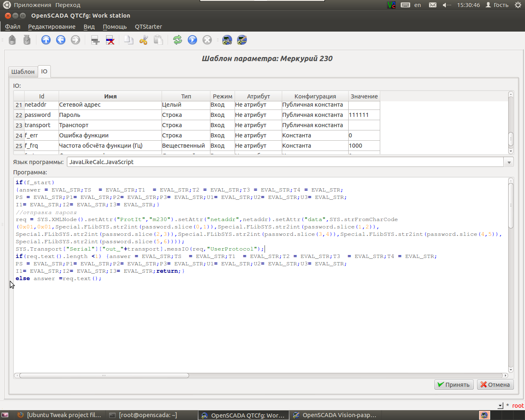The width and height of the screenshot is (525, 420).
Task: Open the status bar user dropdown arrow
Action: click(500, 406)
